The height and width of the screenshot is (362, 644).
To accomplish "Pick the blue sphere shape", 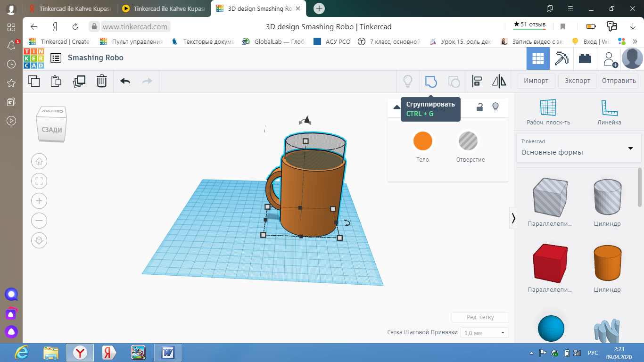I will (551, 329).
